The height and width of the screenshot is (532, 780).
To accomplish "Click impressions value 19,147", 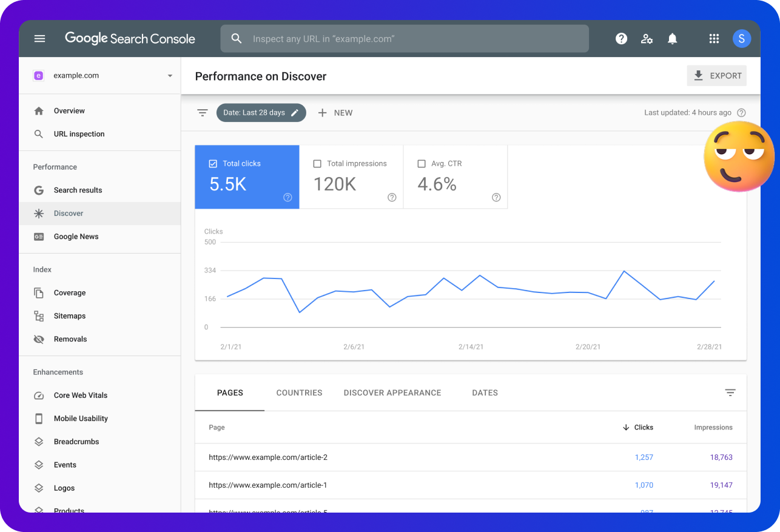I will [721, 485].
